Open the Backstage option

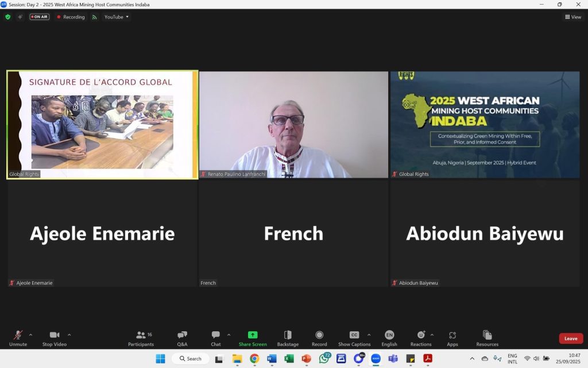288,338
